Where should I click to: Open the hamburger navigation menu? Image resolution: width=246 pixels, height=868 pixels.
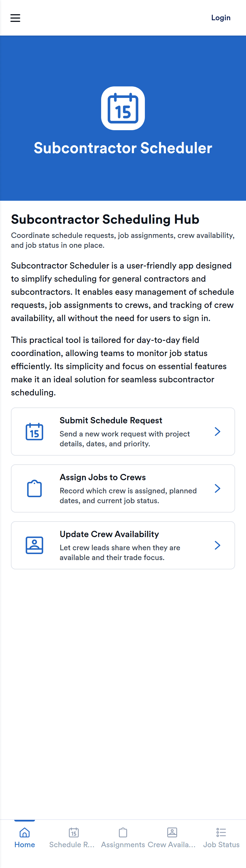pyautogui.click(x=15, y=18)
